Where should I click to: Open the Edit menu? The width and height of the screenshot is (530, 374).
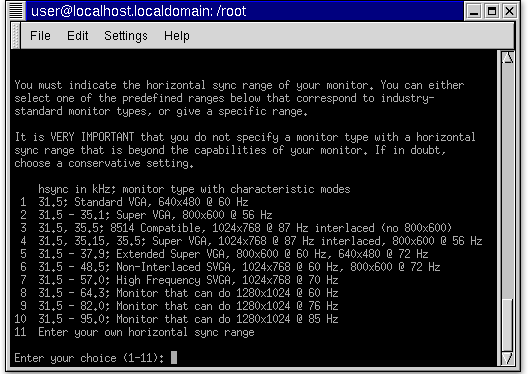click(77, 36)
